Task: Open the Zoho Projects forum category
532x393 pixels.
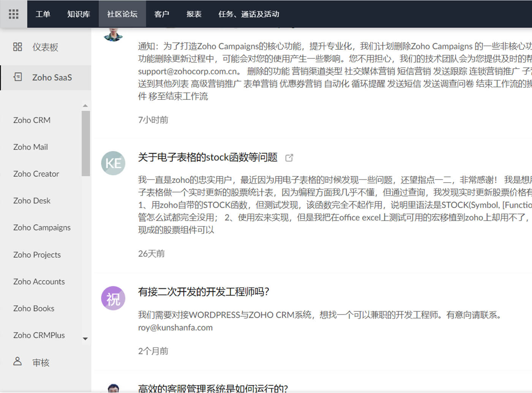Action: pos(37,255)
